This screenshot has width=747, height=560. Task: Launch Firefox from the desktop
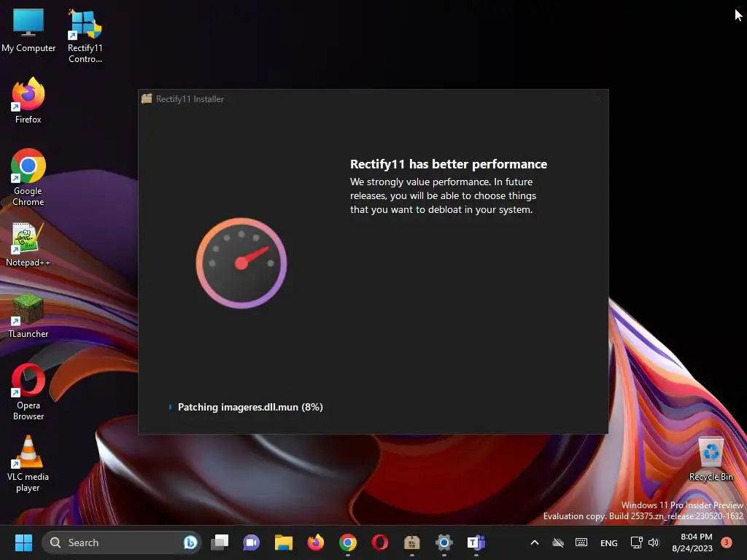tap(28, 101)
